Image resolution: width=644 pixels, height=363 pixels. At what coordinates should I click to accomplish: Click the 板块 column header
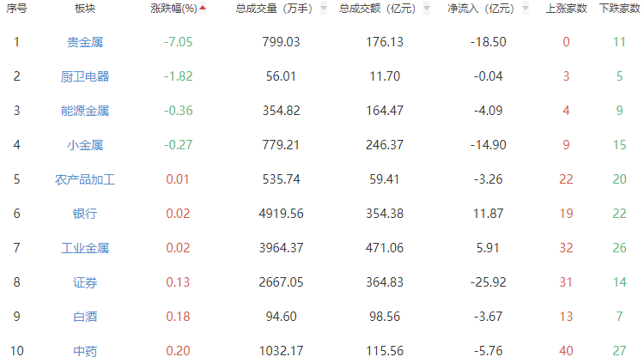pyautogui.click(x=85, y=9)
